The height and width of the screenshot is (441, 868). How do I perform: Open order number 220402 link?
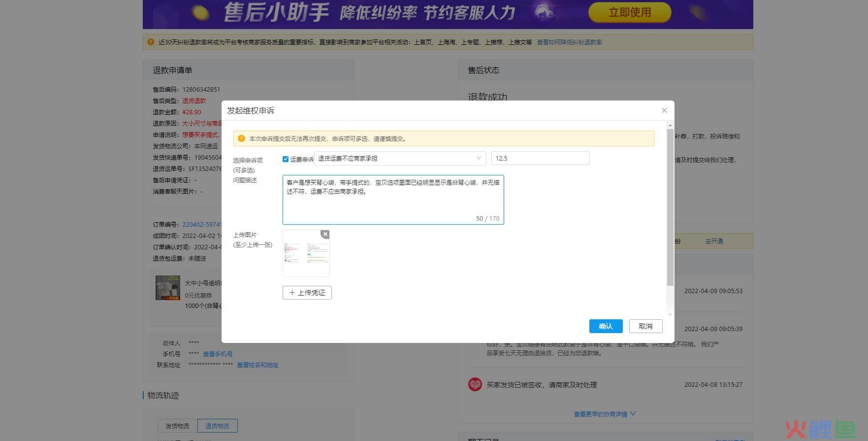[202, 224]
